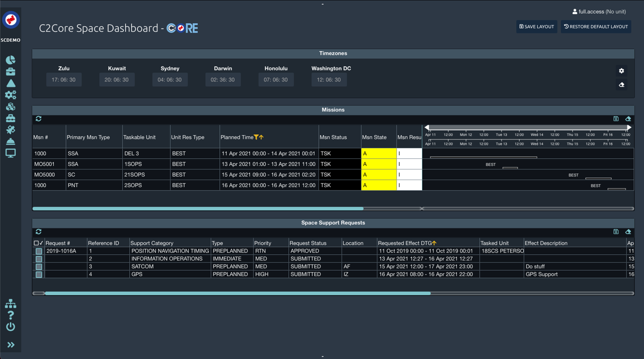Open the org hierarchy icon in sidebar

(11, 304)
